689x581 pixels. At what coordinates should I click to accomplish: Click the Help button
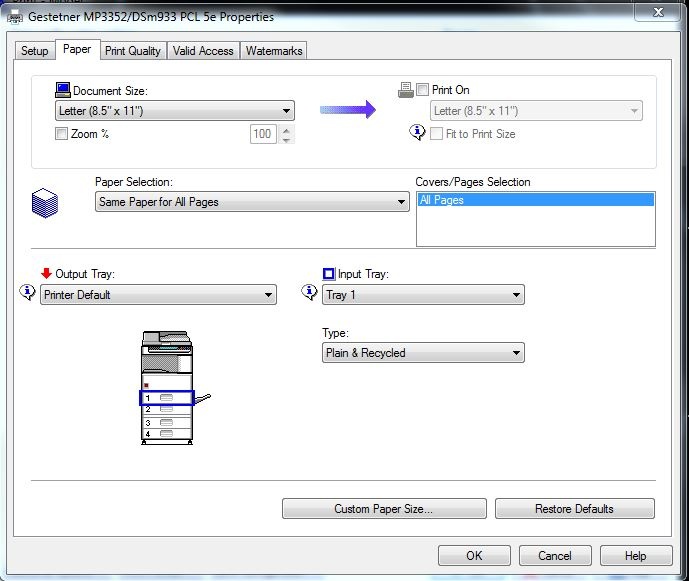point(636,556)
